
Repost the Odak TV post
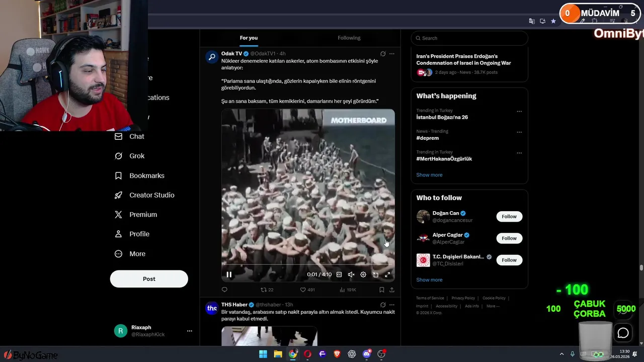(x=267, y=290)
